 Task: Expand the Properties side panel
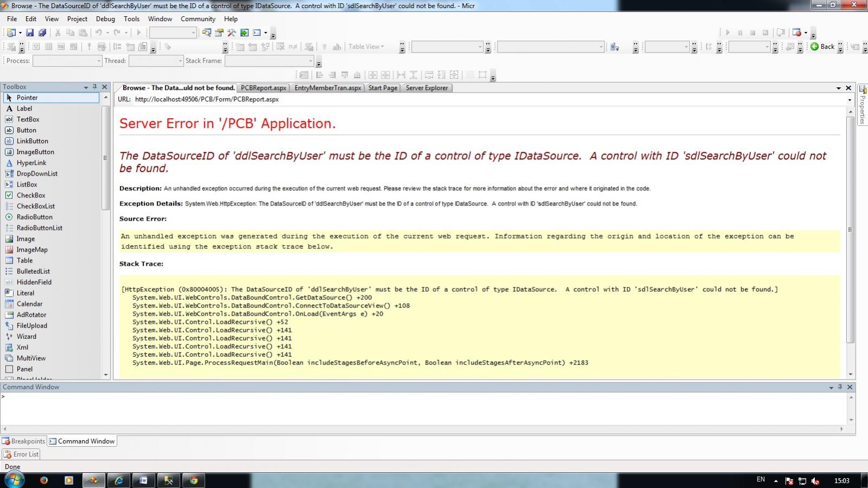coord(862,104)
